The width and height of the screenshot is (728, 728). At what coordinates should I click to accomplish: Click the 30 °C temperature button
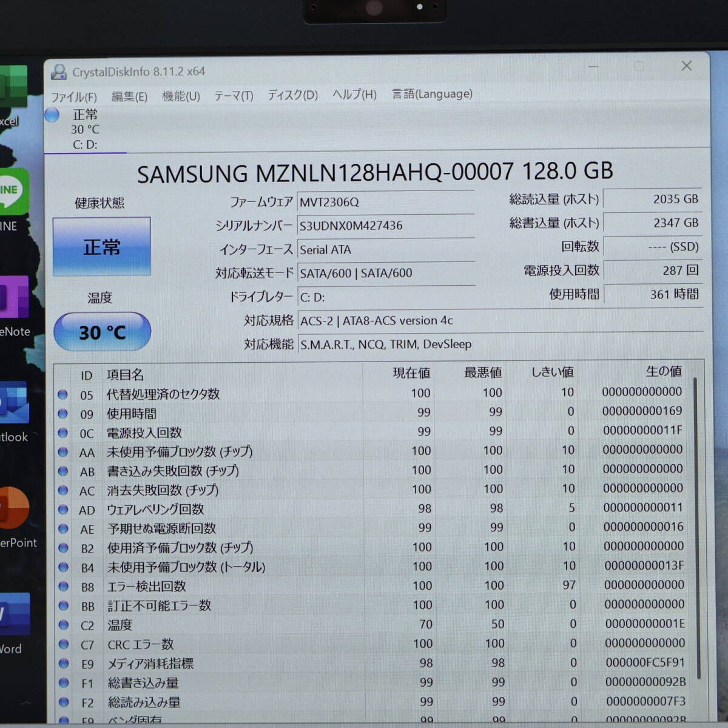click(x=102, y=332)
